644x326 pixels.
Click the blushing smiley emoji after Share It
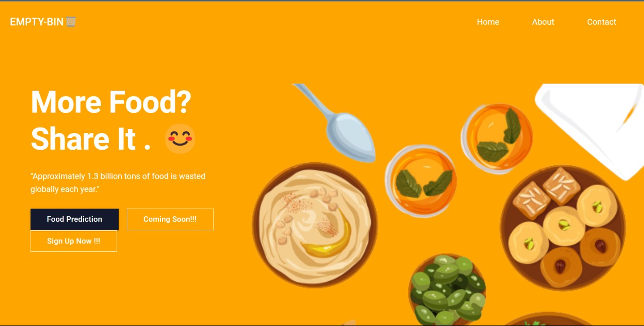tap(180, 139)
